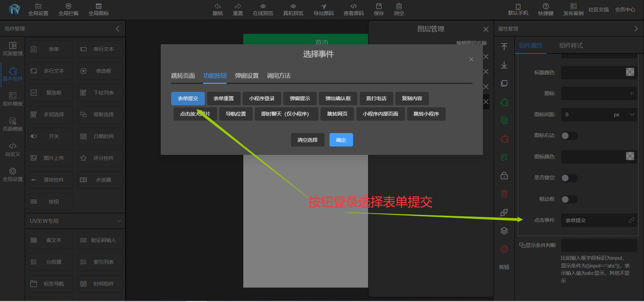
Task: Switch to 组件属性 tab
Action: pyautogui.click(x=531, y=46)
